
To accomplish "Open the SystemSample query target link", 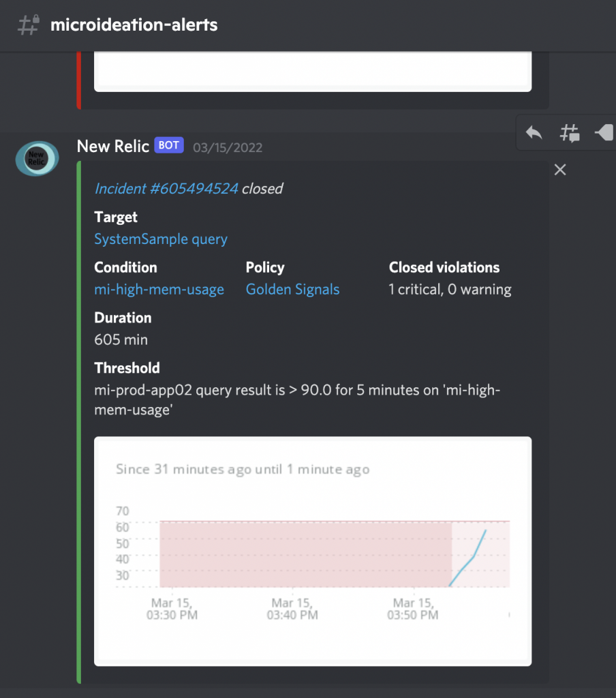I will [x=161, y=239].
